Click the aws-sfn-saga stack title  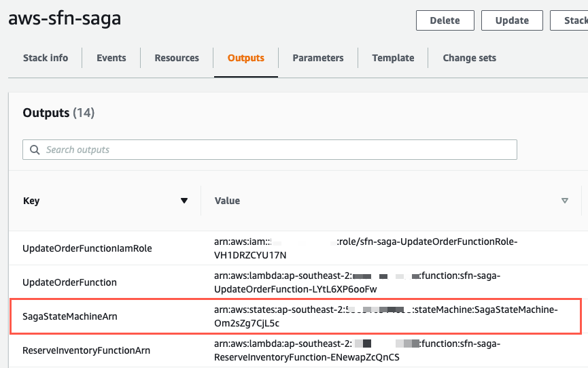(x=65, y=18)
